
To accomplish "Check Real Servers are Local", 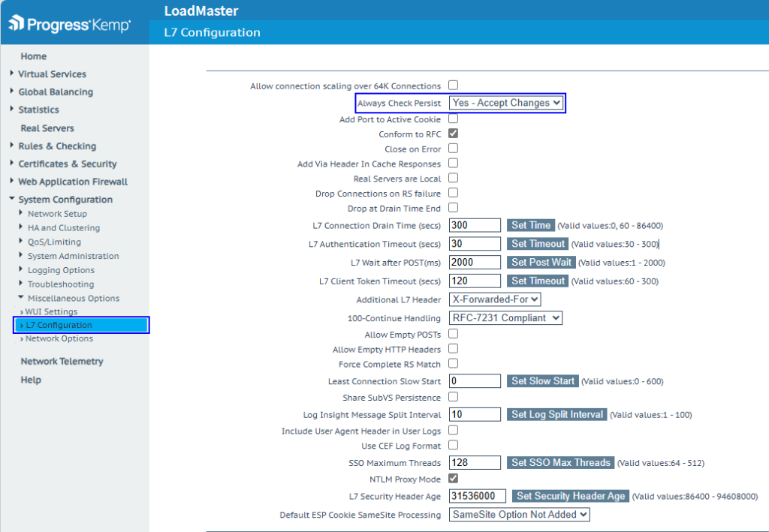I will pyautogui.click(x=453, y=178).
